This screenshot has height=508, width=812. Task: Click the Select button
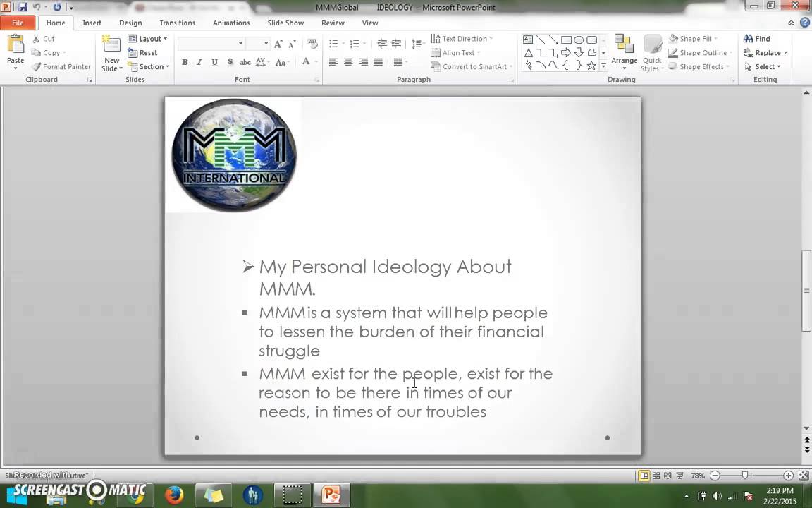click(762, 67)
